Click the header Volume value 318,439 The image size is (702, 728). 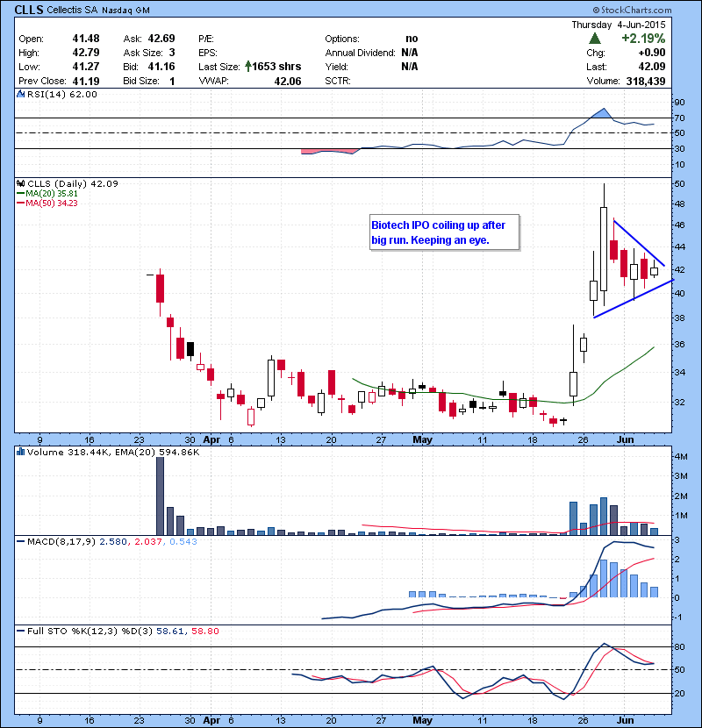coord(646,82)
